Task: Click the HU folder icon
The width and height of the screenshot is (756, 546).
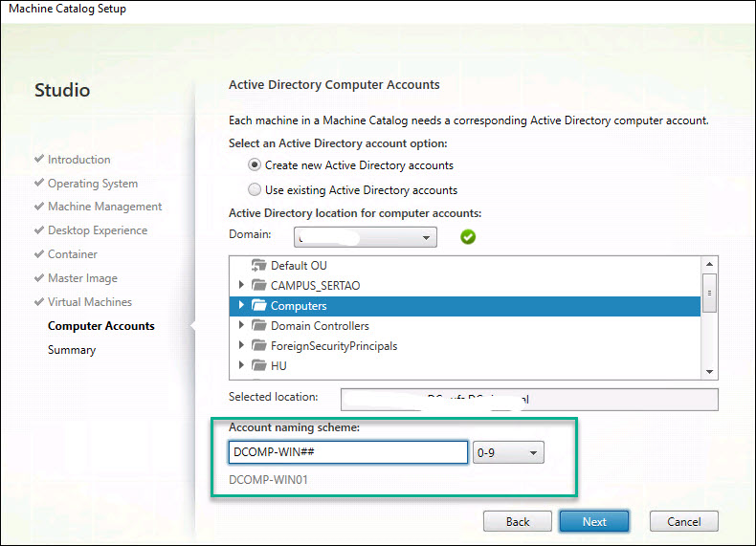Action: click(258, 366)
